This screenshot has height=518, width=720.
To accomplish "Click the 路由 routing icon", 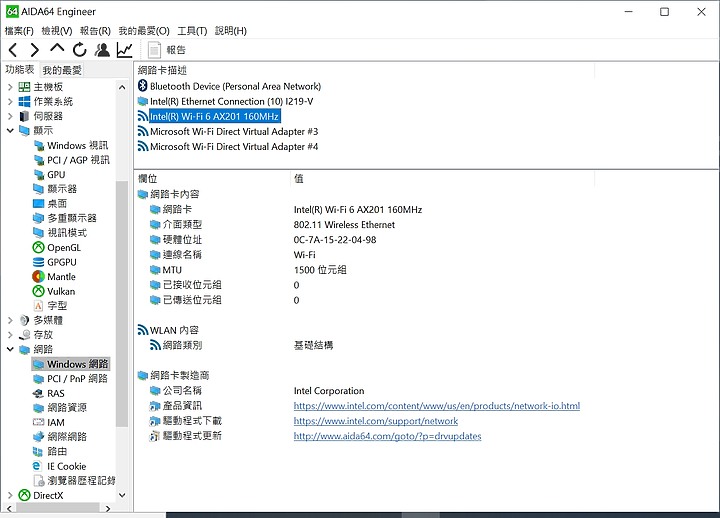I will (x=39, y=451).
